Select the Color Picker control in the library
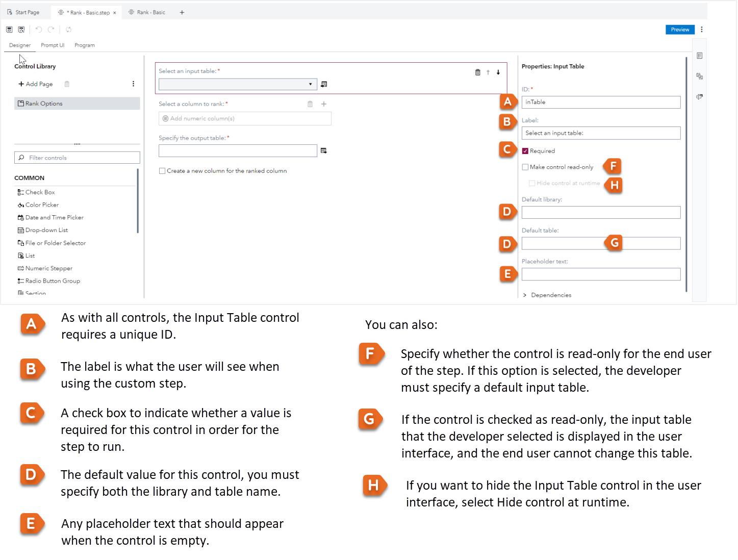Image resolution: width=738 pixels, height=560 pixels. click(42, 205)
